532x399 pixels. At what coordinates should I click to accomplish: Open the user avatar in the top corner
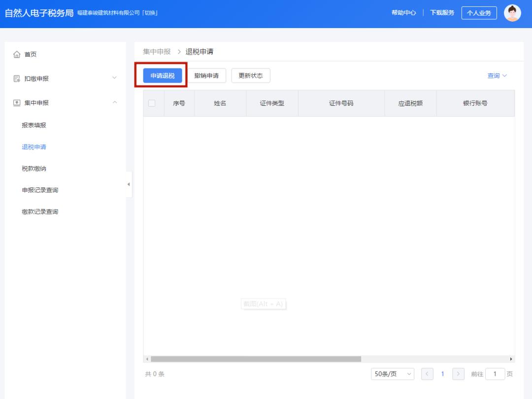tap(513, 12)
